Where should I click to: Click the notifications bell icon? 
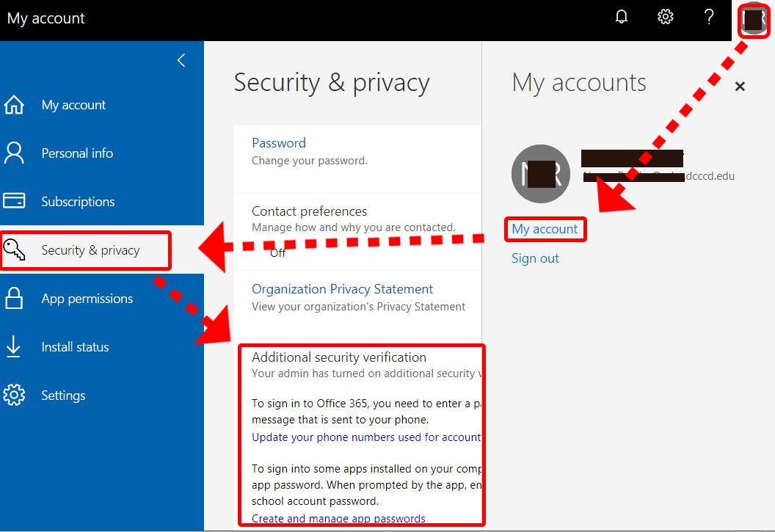[x=622, y=17]
